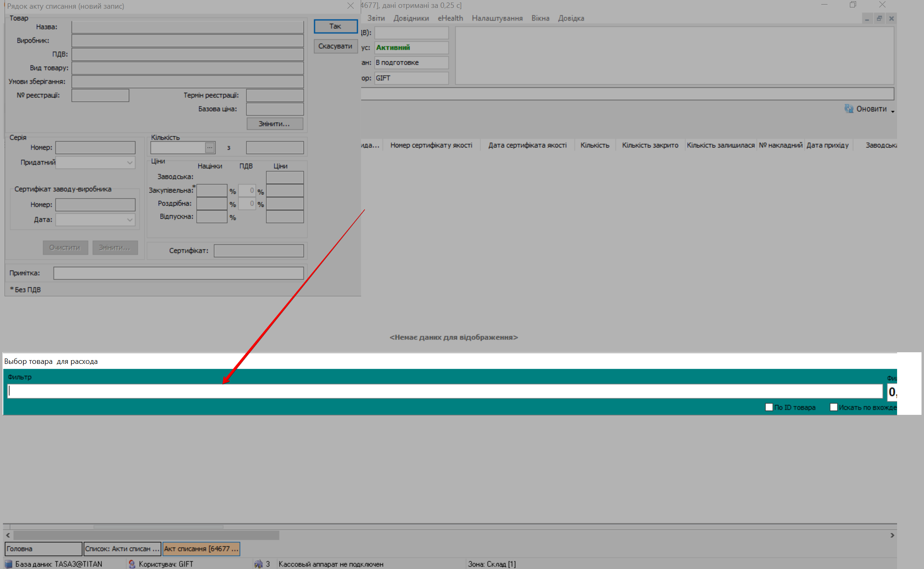
Task: Open the certificate Дата dropdown
Action: pyautogui.click(x=130, y=220)
